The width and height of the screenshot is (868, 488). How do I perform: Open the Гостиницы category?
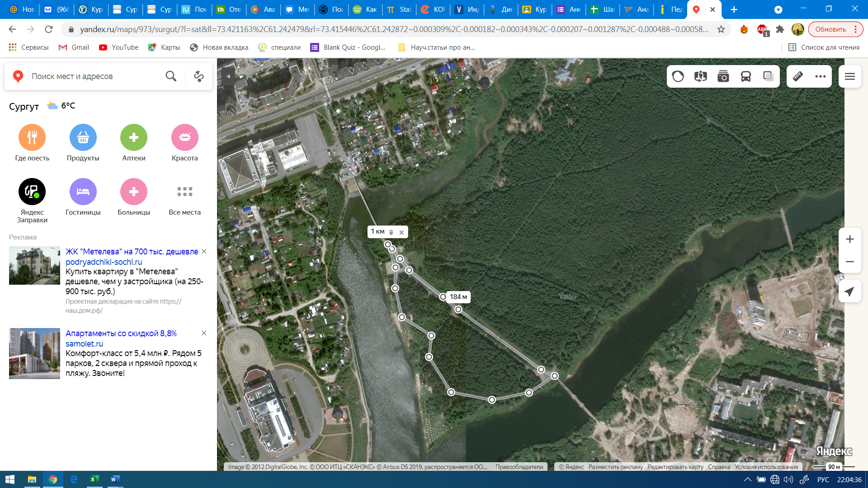pos(83,192)
